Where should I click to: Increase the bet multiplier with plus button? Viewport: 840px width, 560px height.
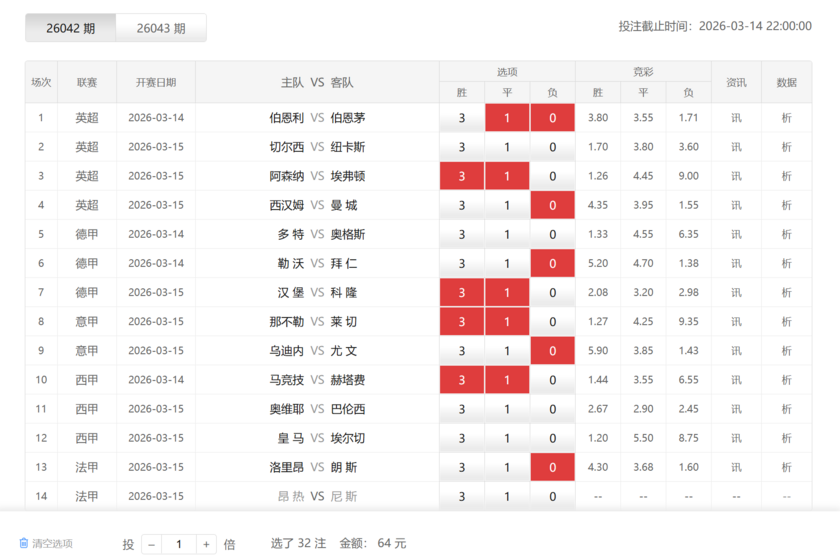pyautogui.click(x=206, y=544)
